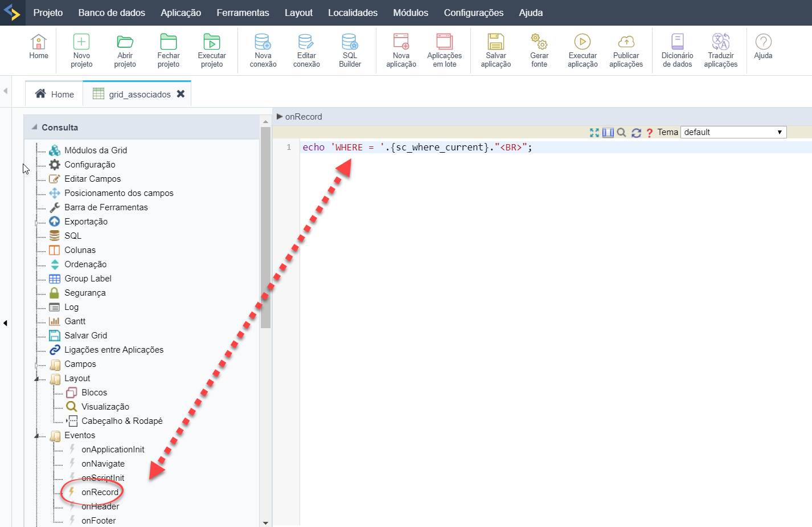Edit the connection with Editar conexão

click(x=306, y=51)
